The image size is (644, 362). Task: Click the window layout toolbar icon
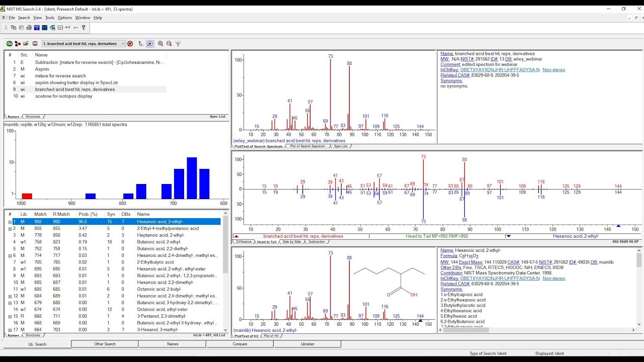pyautogui.click(x=60, y=28)
